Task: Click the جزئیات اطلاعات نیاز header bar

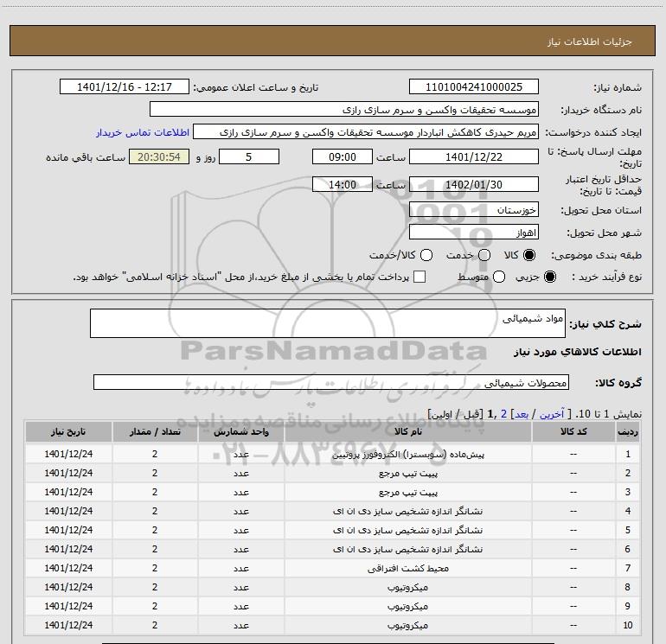Action: (333, 41)
